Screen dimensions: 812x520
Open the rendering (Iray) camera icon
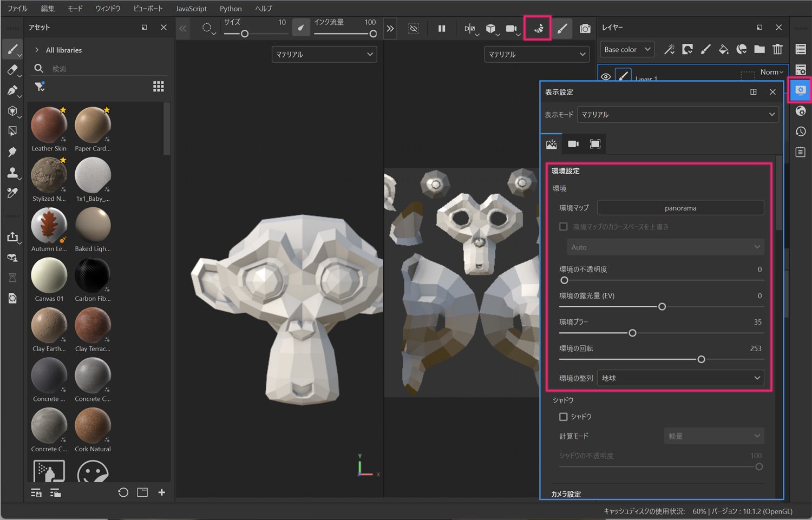pyautogui.click(x=585, y=28)
